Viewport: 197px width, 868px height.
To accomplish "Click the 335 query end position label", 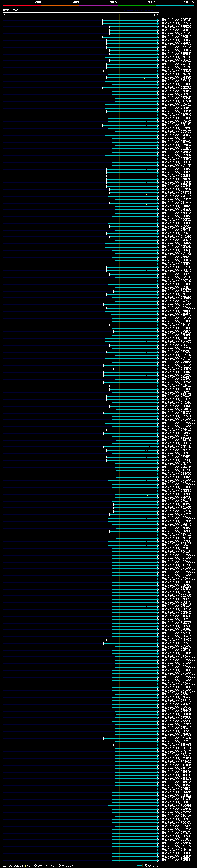I will (x=155, y=15).
